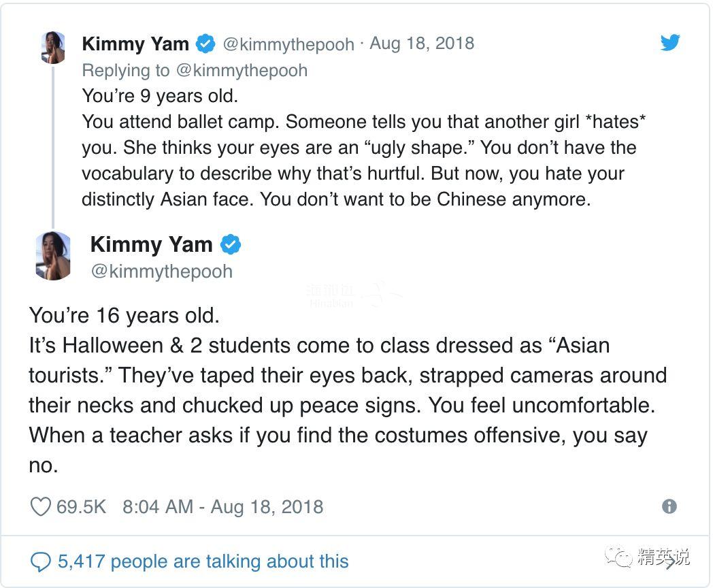Screen dimensions: 713x588
Task: Open the Aug 18, 2018 date link
Action: (422, 43)
